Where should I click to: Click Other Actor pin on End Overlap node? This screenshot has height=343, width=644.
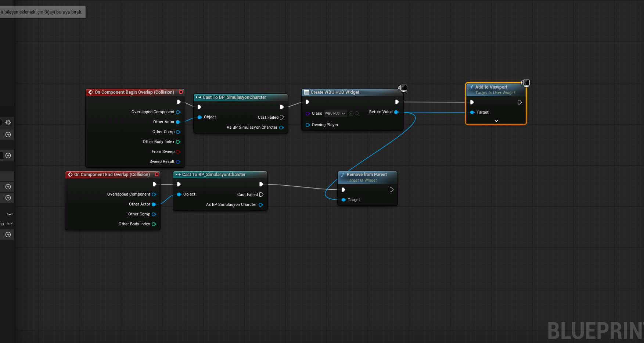(154, 204)
